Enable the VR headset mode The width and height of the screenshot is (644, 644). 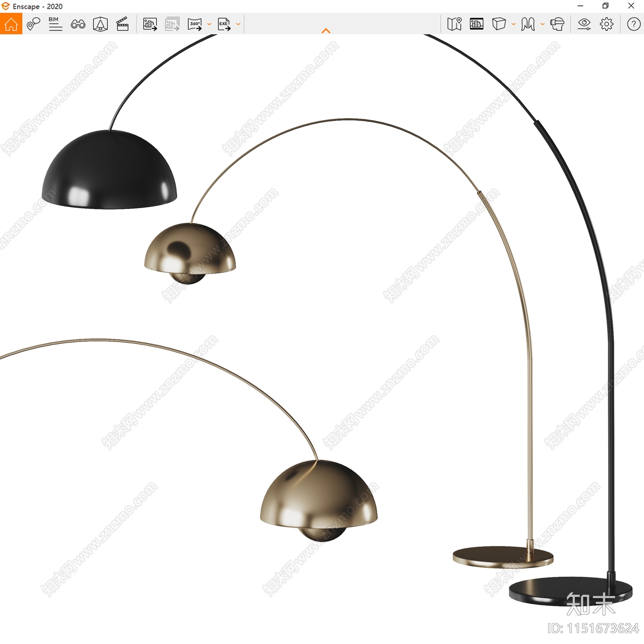[x=557, y=24]
